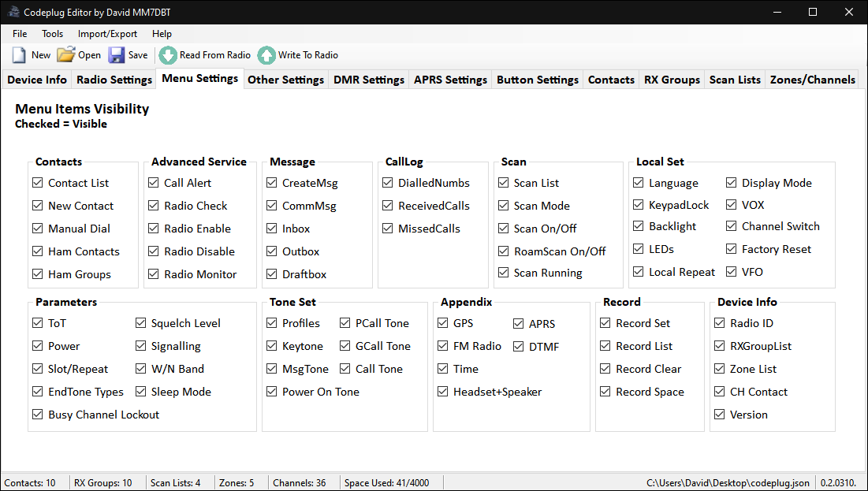Toggle the GPS checkbox under Appendix

pyautogui.click(x=443, y=322)
